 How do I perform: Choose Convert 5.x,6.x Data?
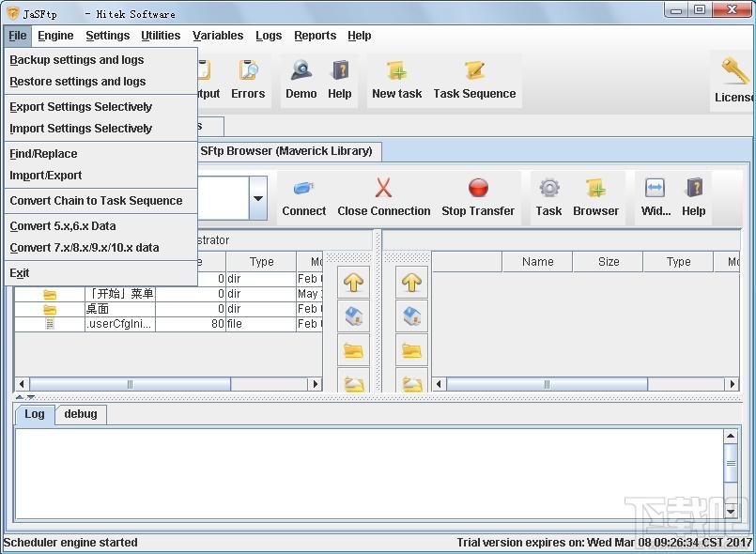pyautogui.click(x=100, y=226)
